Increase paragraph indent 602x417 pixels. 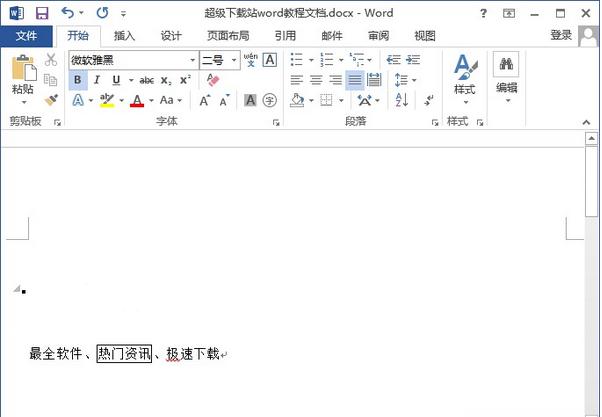(413, 60)
